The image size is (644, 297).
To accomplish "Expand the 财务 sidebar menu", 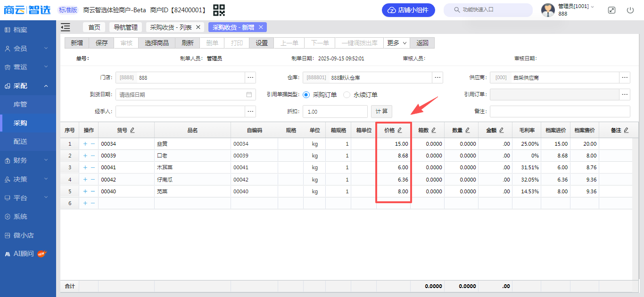I will (28, 160).
